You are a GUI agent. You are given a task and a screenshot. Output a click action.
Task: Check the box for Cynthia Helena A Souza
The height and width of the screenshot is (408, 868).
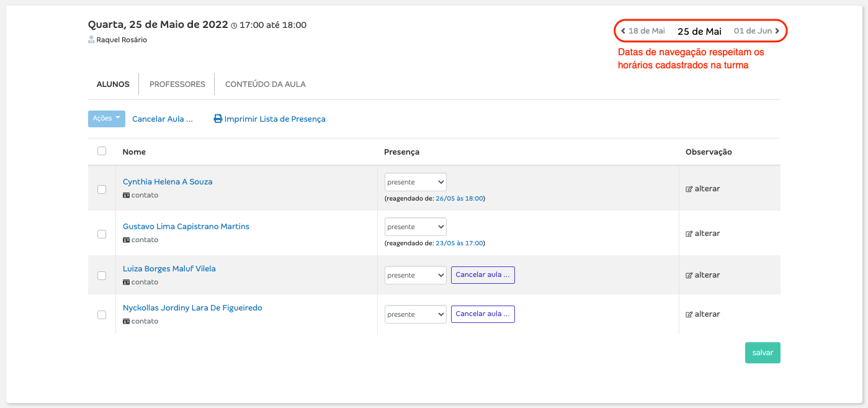[x=102, y=189]
